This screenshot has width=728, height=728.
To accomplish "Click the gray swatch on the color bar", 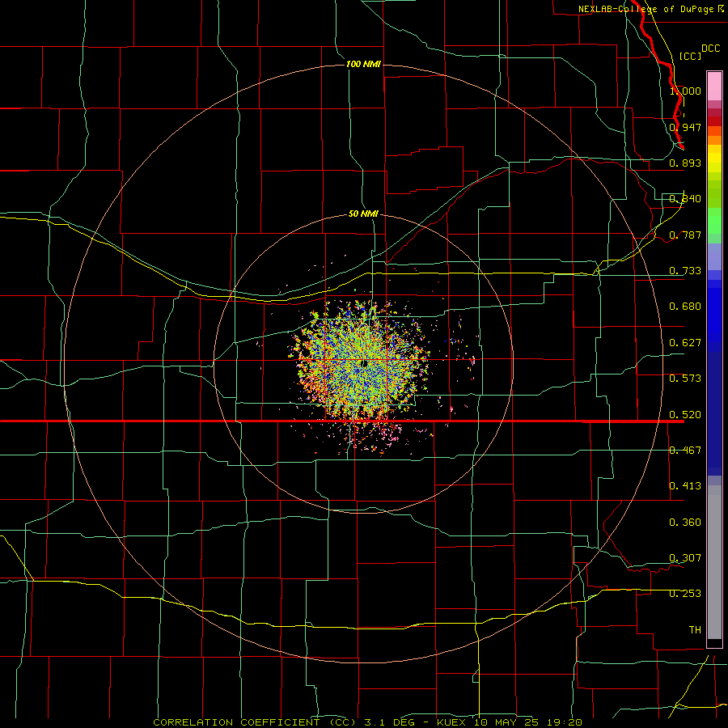I will (714, 562).
